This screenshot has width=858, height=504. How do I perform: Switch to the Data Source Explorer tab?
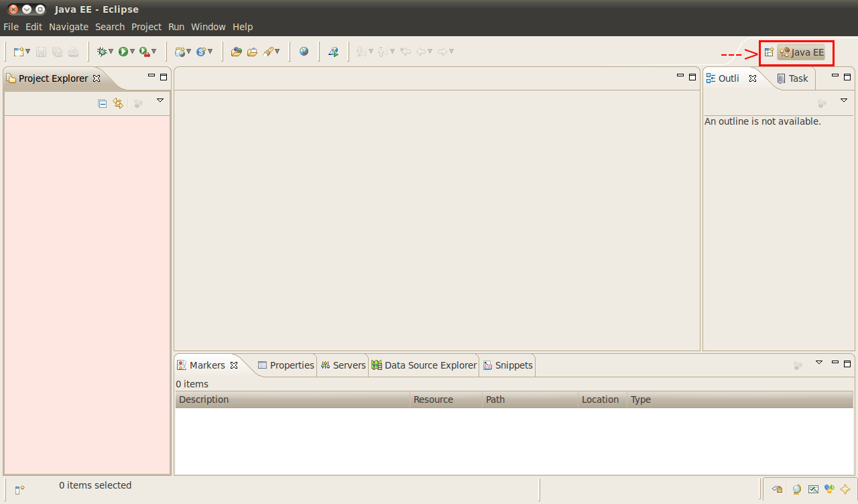pos(424,365)
